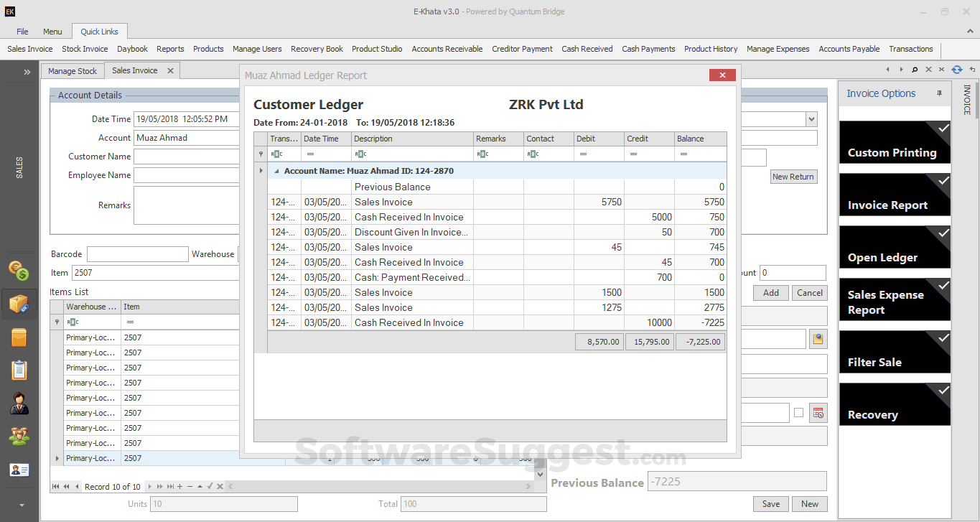
Task: Click the attachment note icon beside the field
Action: coord(818,338)
